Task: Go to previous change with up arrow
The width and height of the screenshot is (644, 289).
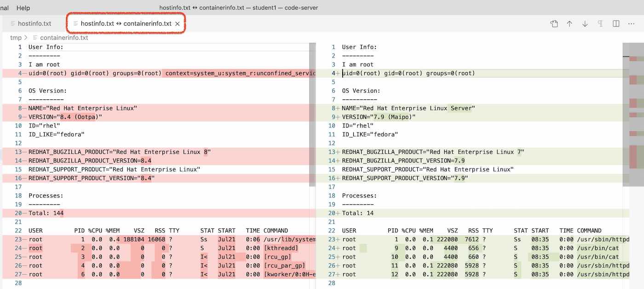Action: (569, 23)
